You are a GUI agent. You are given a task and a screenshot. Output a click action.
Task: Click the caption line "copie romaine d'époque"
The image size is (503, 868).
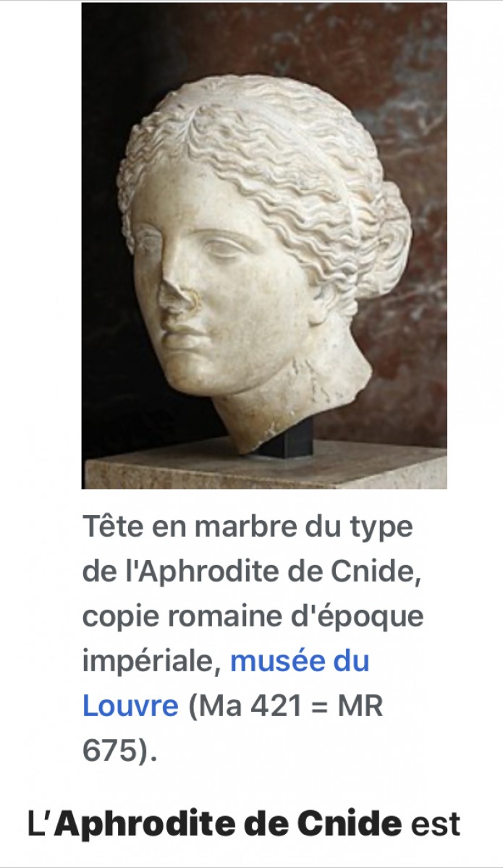pos(253,617)
